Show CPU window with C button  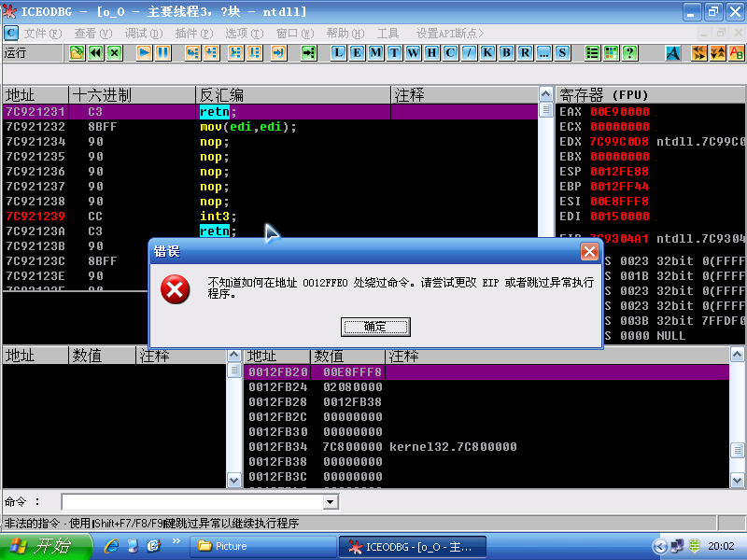pos(450,53)
